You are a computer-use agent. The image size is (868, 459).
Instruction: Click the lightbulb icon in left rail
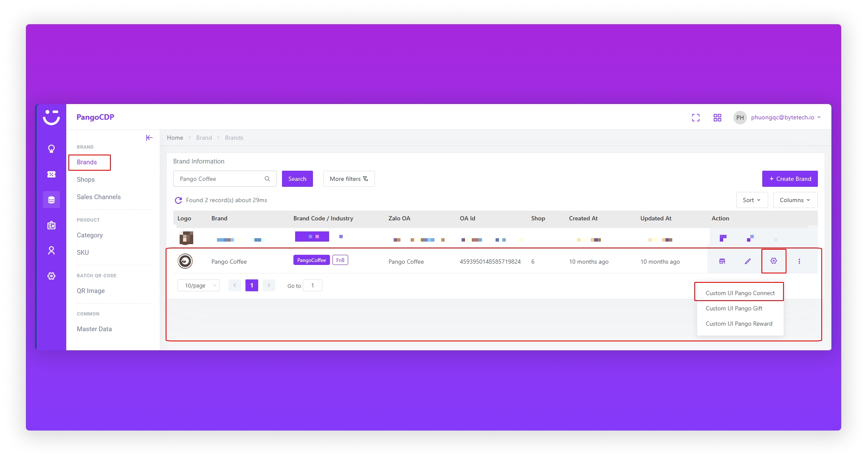(51, 149)
